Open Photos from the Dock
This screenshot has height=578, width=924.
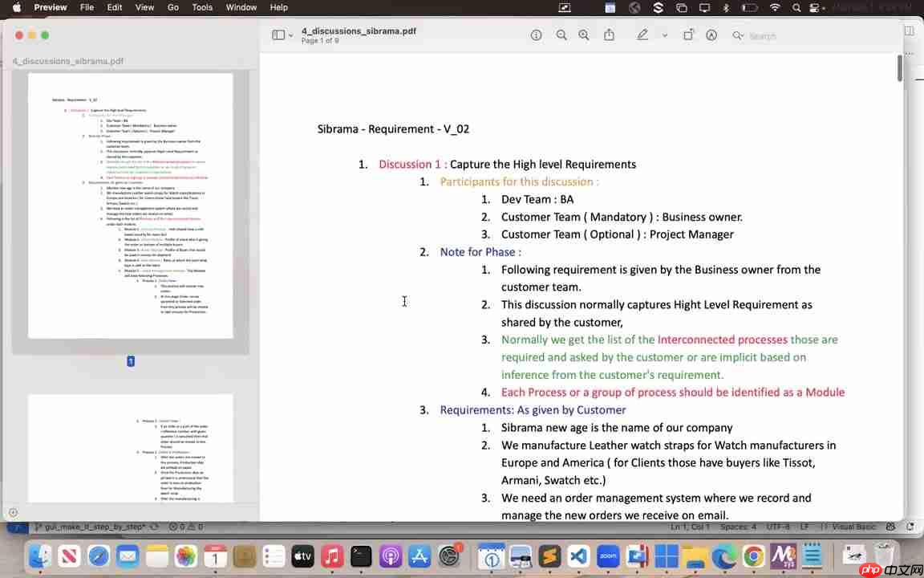[x=185, y=556]
